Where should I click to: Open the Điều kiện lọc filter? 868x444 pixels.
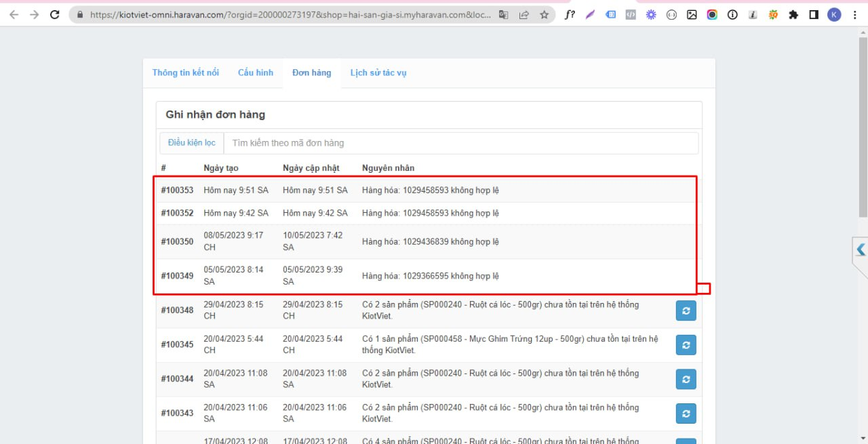[x=192, y=143]
